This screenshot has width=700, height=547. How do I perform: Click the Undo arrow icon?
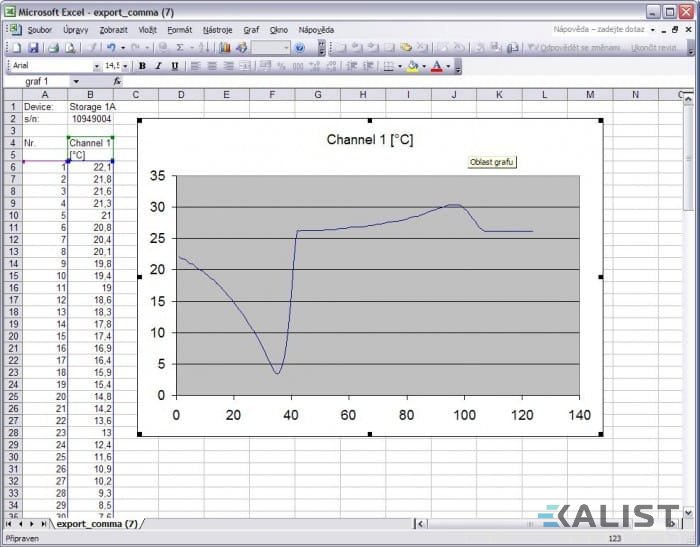coord(109,47)
